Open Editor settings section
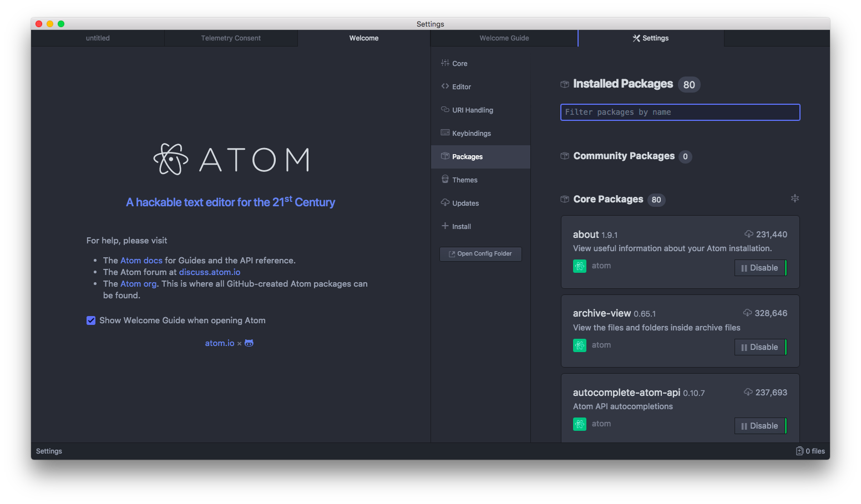 [480, 86]
